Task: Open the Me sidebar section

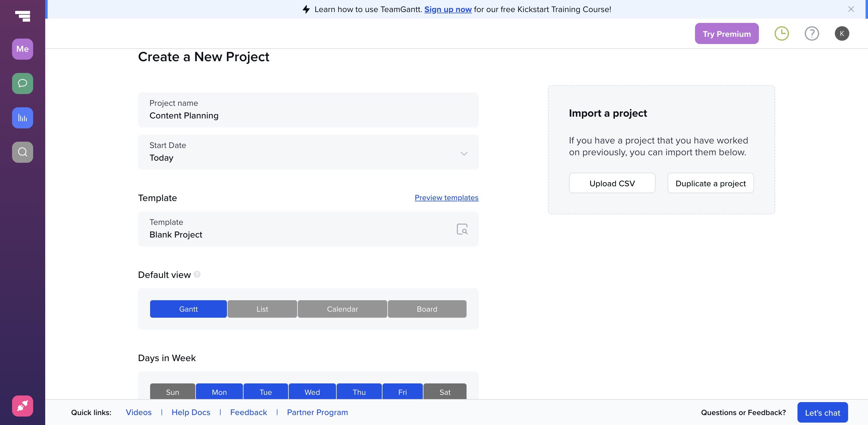Action: (x=23, y=49)
